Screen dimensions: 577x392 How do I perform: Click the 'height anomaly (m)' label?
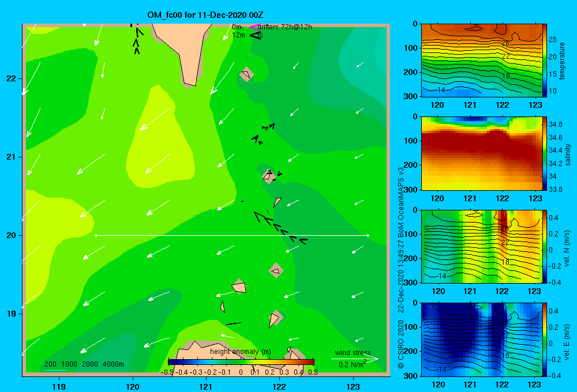(x=240, y=352)
